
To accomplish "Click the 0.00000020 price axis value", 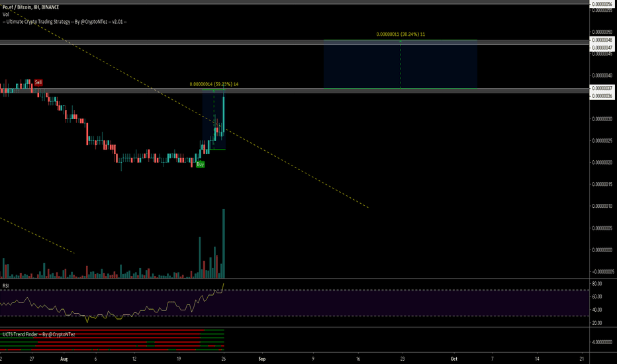I will click(x=602, y=163).
